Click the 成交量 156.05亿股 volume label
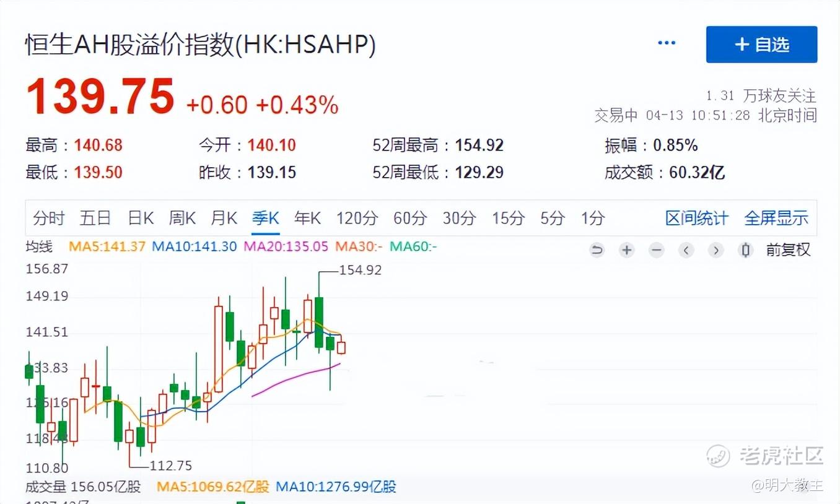This screenshot has width=840, height=504. 83,487
